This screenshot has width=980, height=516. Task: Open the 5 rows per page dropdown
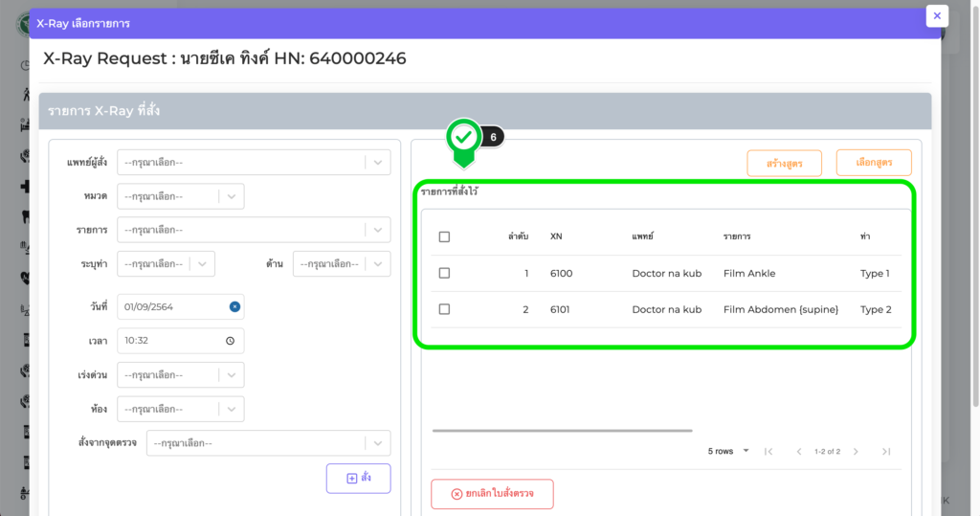tap(728, 452)
